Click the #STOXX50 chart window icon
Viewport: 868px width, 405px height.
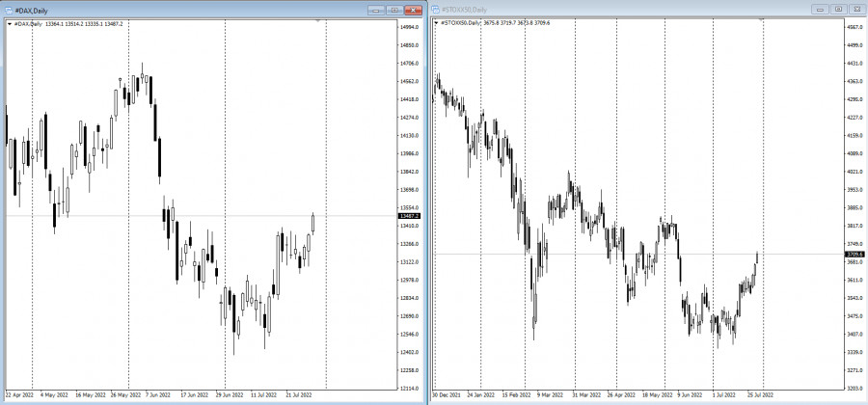point(437,9)
